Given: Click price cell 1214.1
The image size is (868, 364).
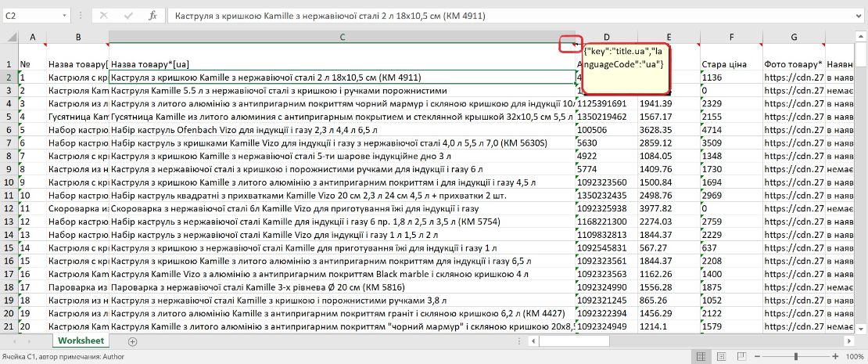Looking at the screenshot, I should click(669, 326).
